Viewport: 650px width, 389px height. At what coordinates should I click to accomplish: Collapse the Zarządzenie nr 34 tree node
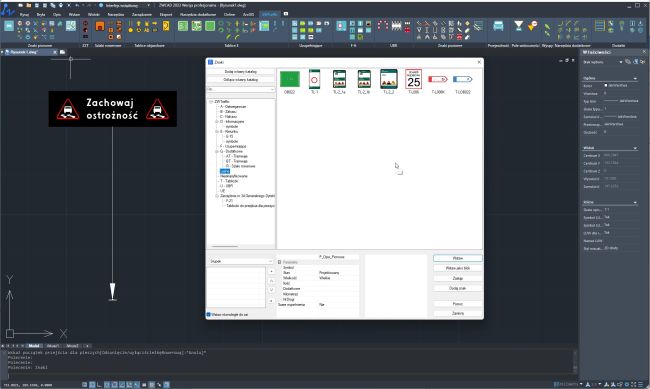coord(216,196)
